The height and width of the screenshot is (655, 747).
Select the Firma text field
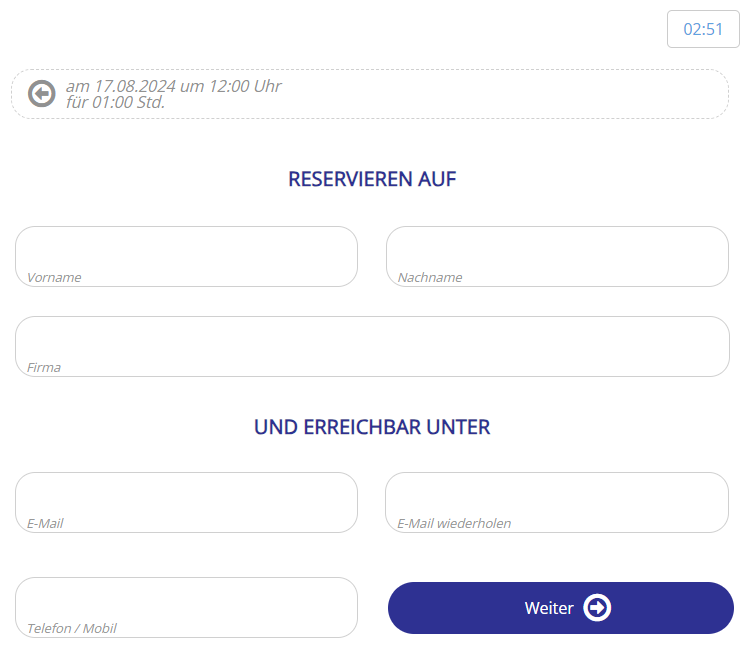pyautogui.click(x=372, y=344)
